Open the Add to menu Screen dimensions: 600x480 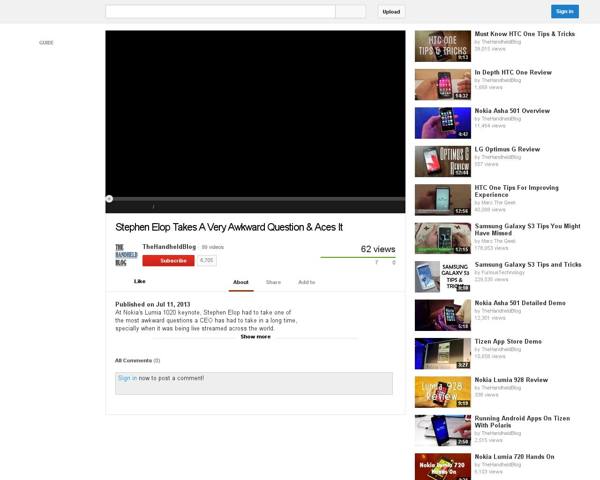click(306, 282)
